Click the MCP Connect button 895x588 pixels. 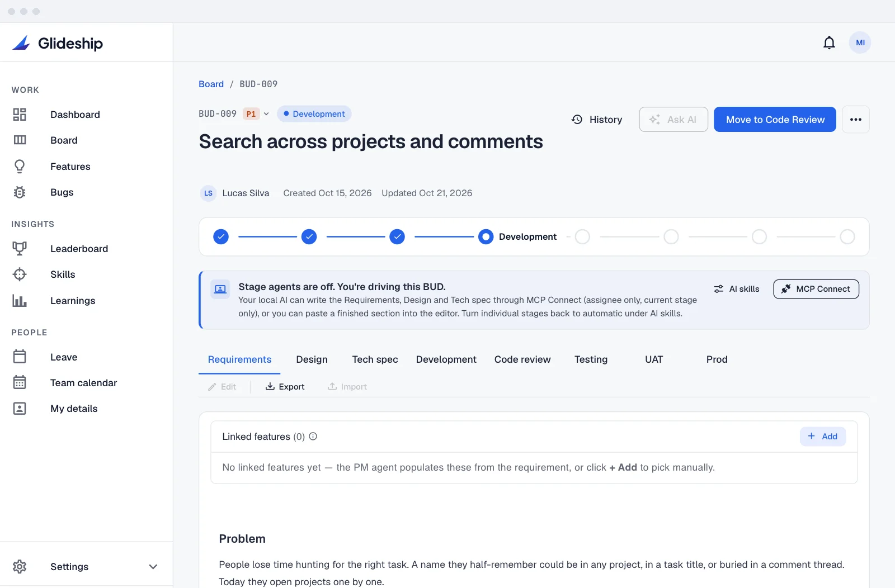tap(816, 289)
